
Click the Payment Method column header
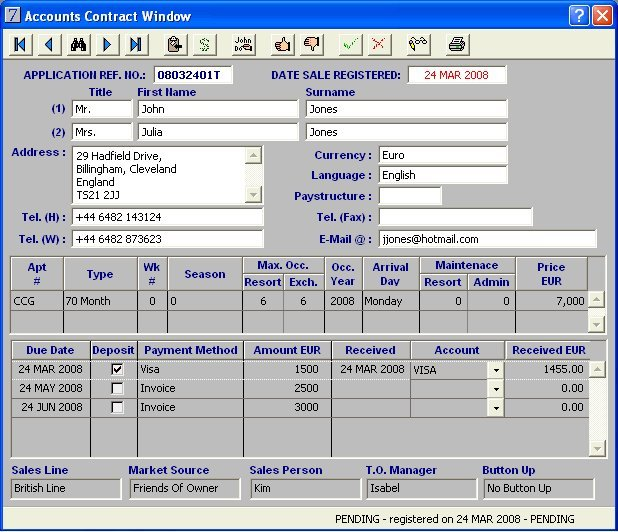(190, 350)
